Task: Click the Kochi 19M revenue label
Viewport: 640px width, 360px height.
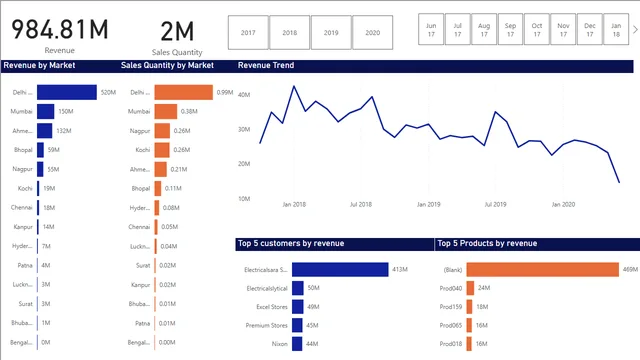Action: click(49, 188)
